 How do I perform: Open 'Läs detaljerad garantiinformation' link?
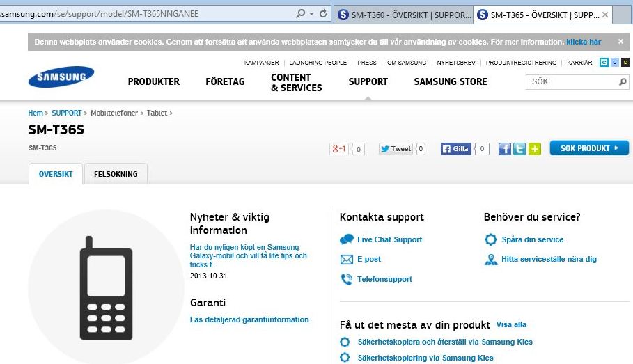pyautogui.click(x=249, y=319)
